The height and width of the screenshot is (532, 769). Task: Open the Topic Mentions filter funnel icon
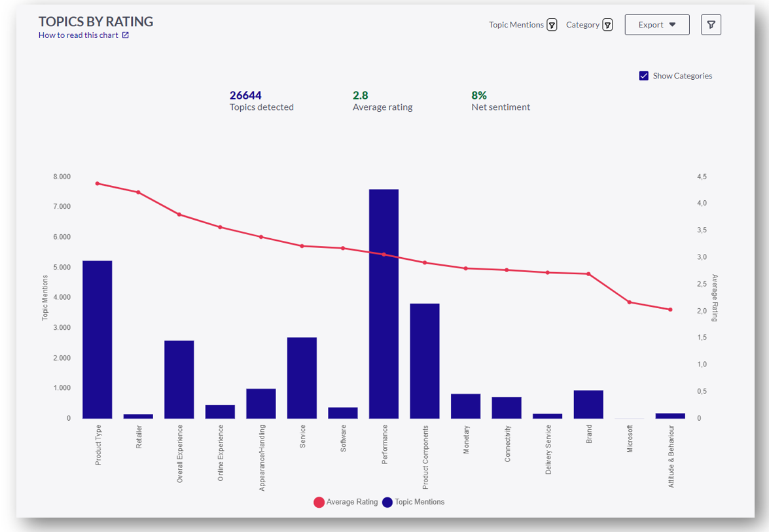(552, 24)
